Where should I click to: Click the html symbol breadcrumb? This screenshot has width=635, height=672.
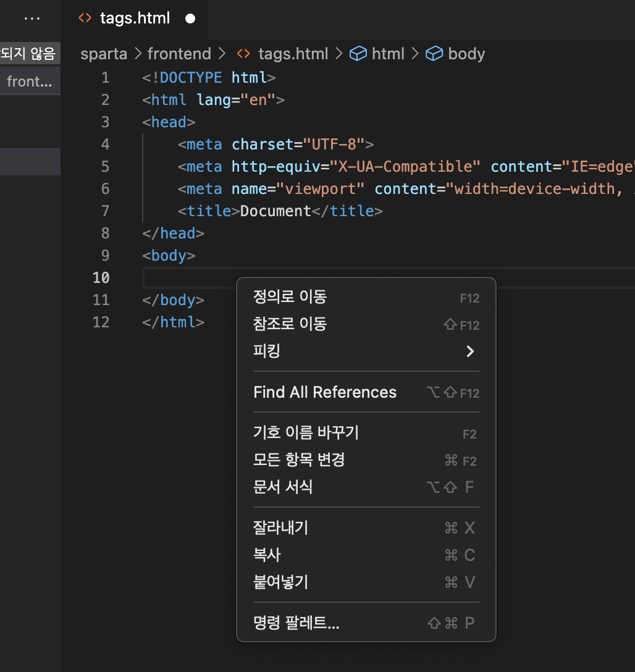388,54
